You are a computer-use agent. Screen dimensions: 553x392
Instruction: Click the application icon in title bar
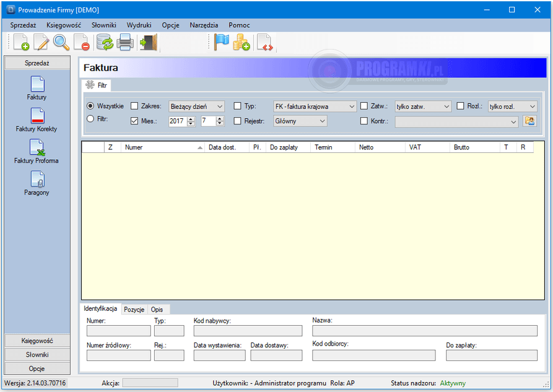point(11,10)
